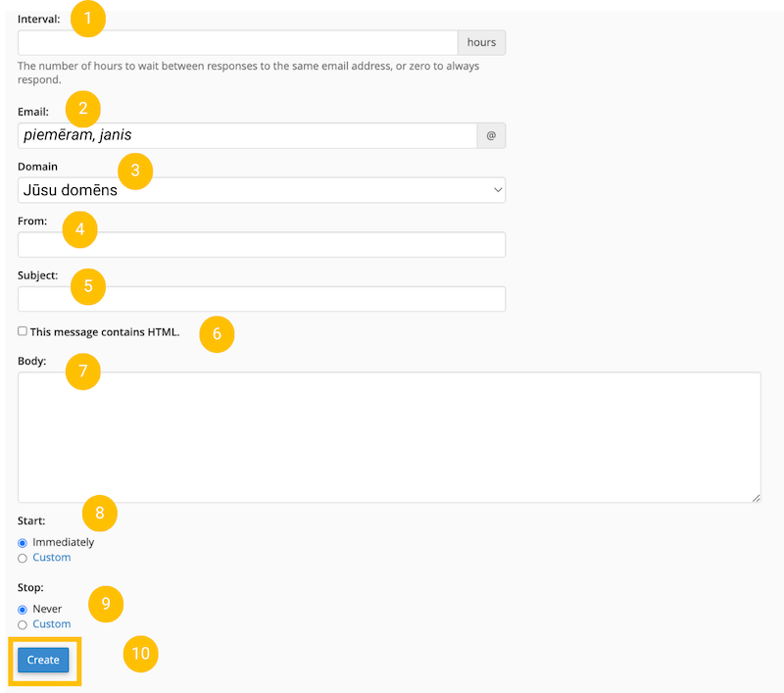
Task: Click the yellow step 3 marker
Action: pos(135,171)
